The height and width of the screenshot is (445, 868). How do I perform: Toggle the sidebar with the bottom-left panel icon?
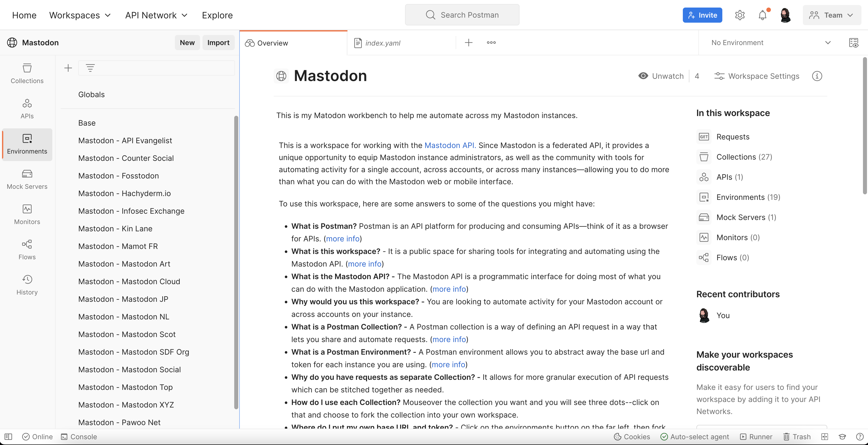(8, 437)
